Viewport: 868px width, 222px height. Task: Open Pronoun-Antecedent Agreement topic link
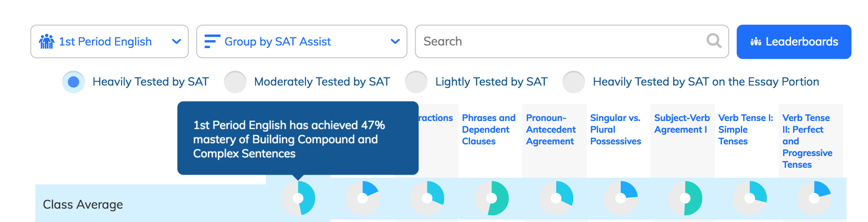551,130
